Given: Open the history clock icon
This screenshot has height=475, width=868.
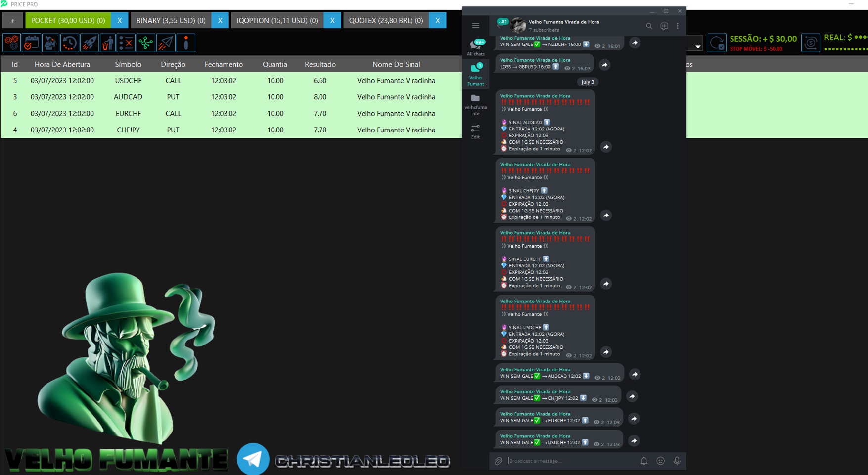Looking at the screenshot, I should [x=70, y=43].
